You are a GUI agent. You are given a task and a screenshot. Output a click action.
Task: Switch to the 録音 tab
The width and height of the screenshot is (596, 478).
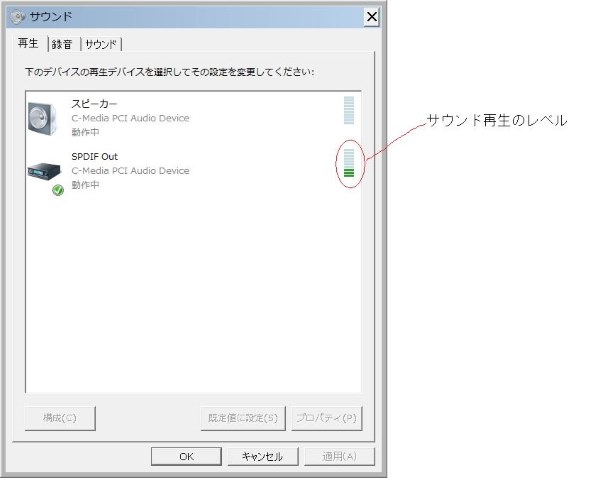point(62,44)
